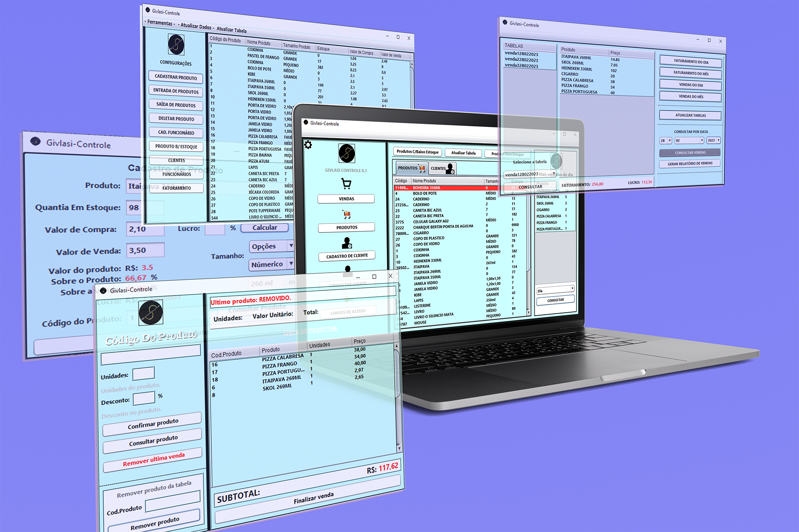The height and width of the screenshot is (532, 799).
Task: Click FATURAMENTO DO DIA button
Action: (691, 61)
